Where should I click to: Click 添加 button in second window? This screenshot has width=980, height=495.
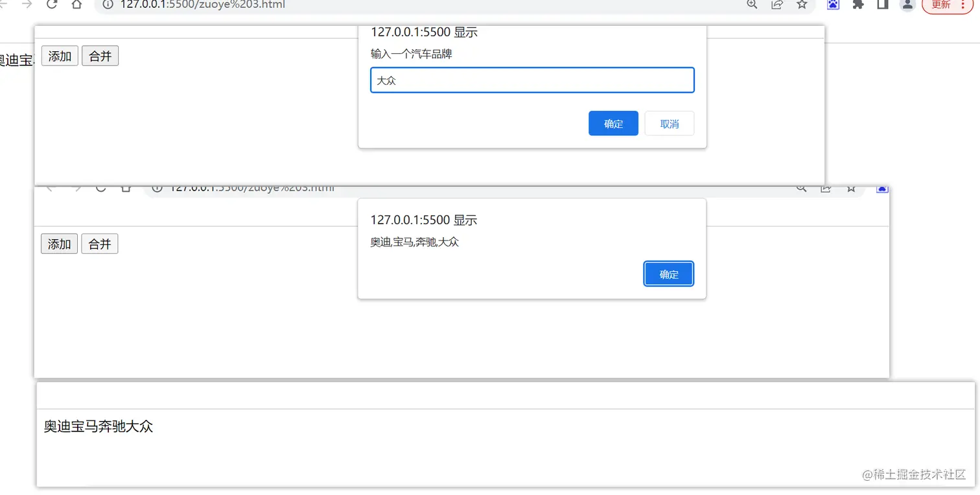(60, 244)
